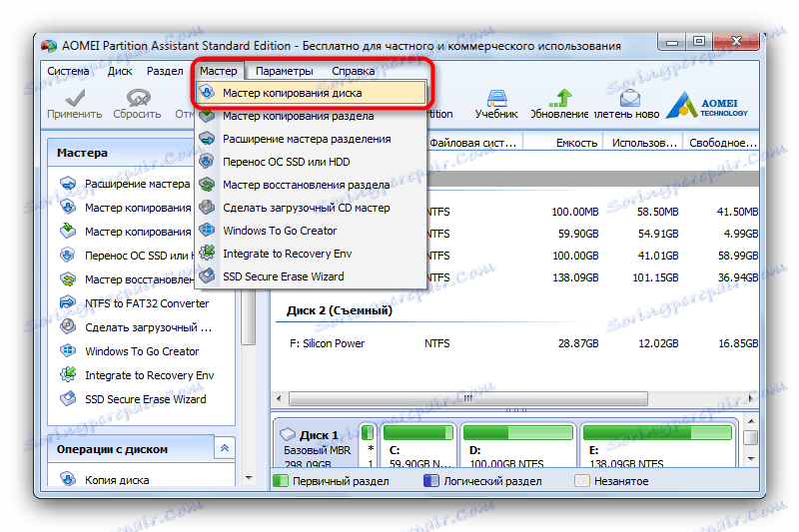This screenshot has width=799, height=532.
Task: Choose Расширение мастера разделения in menu
Action: [311, 139]
